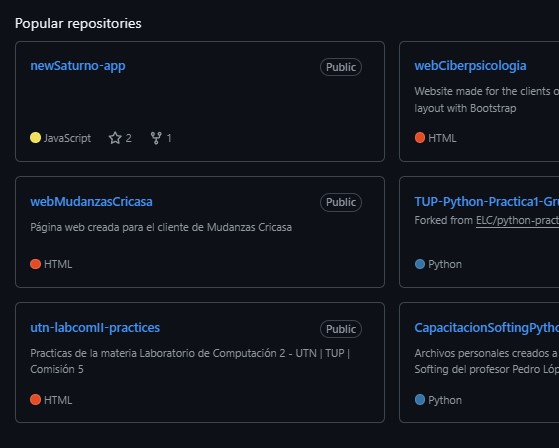Click the 'Archivos personales creados' description
The image size is (559, 448).
pos(487,361)
